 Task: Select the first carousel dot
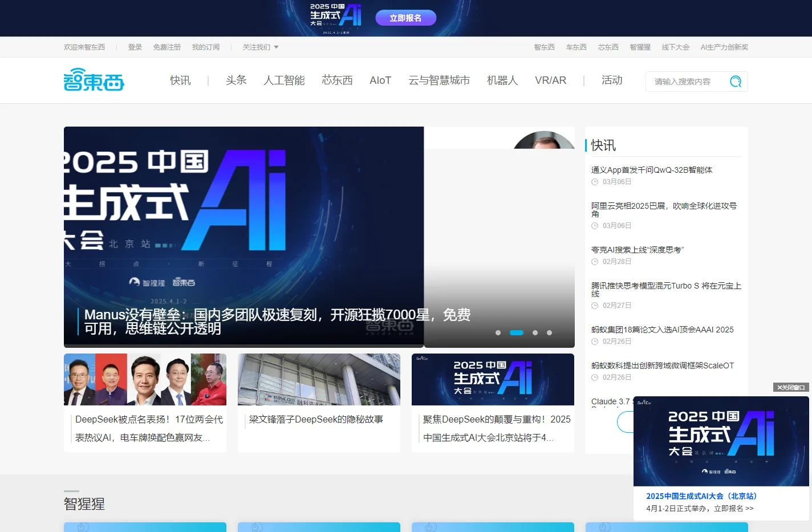[x=498, y=332]
